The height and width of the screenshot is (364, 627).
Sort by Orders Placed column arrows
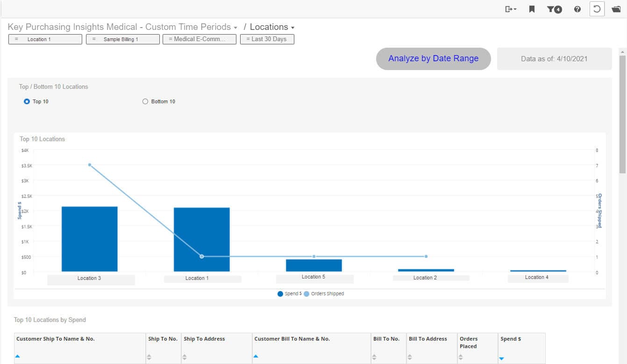pyautogui.click(x=461, y=357)
